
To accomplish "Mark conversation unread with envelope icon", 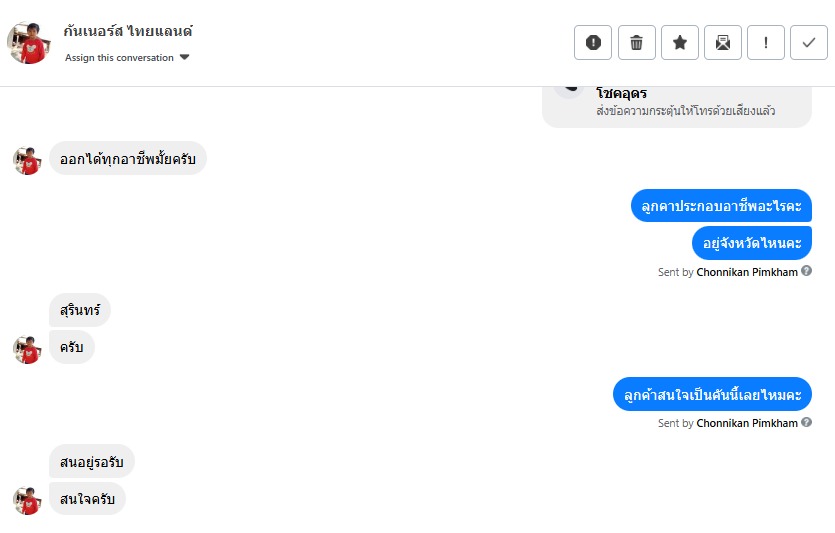I will 723,43.
